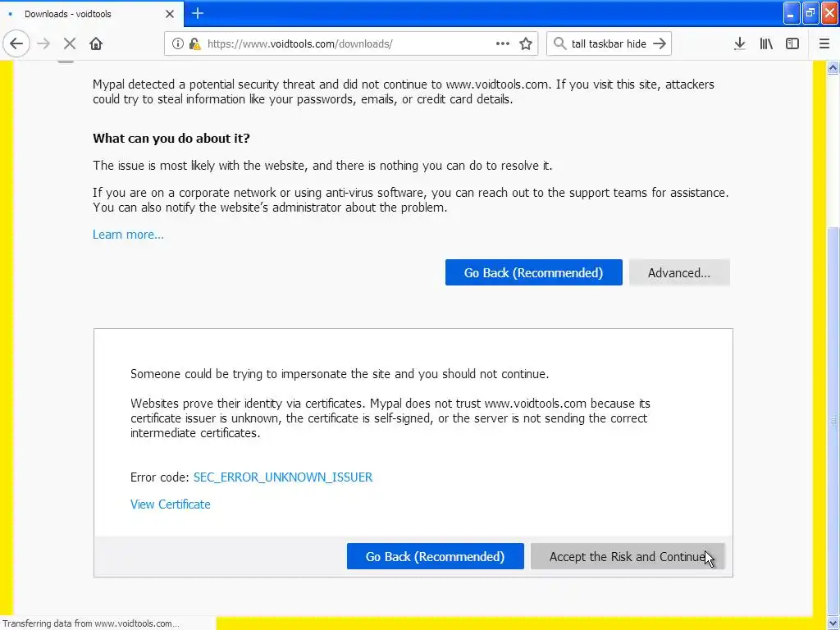Stop loading the page with X button
The image size is (840, 630).
tap(70, 44)
